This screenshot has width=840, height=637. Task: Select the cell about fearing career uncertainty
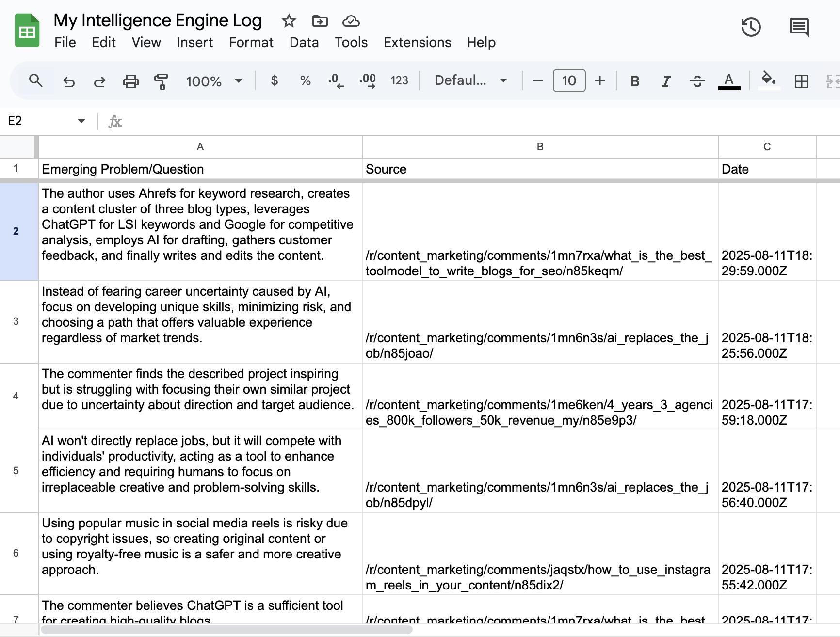point(200,321)
